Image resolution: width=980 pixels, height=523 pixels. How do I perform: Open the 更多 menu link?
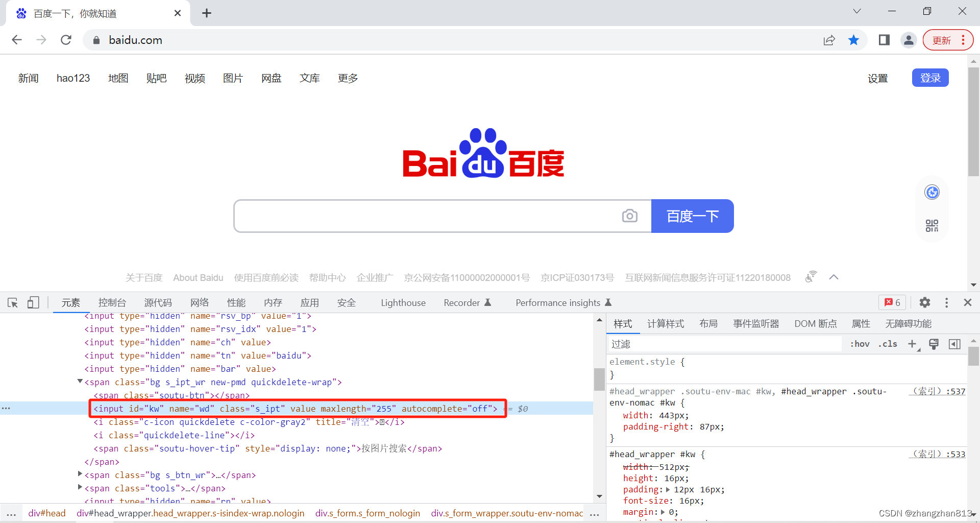coord(348,78)
